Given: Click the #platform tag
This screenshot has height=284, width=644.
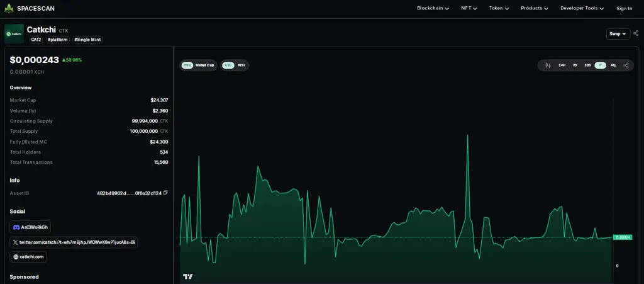Looking at the screenshot, I should [x=58, y=40].
